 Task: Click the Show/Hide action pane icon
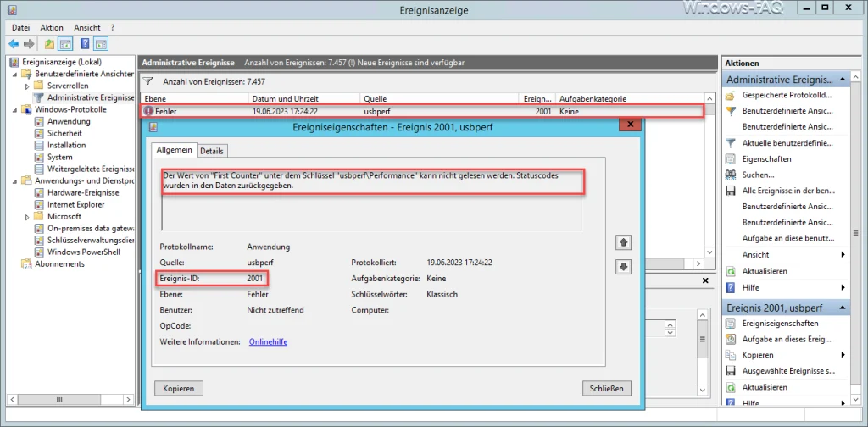click(101, 44)
